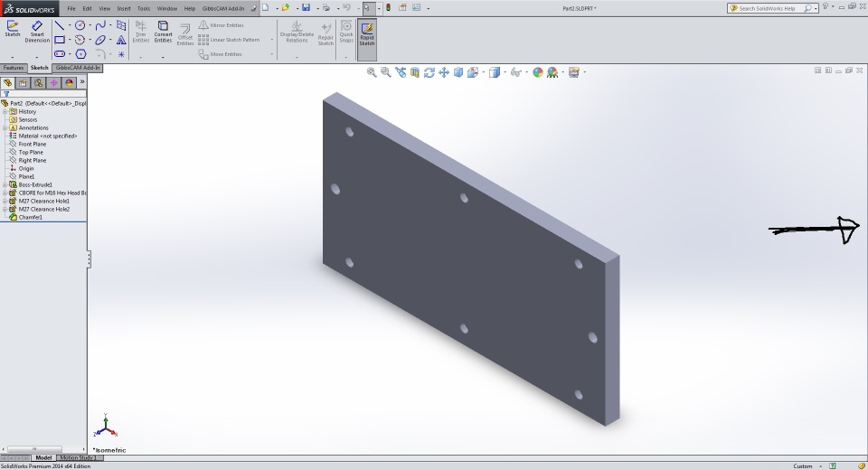Toggle the Quick Snaps button
This screenshot has width=868, height=470.
click(x=346, y=33)
